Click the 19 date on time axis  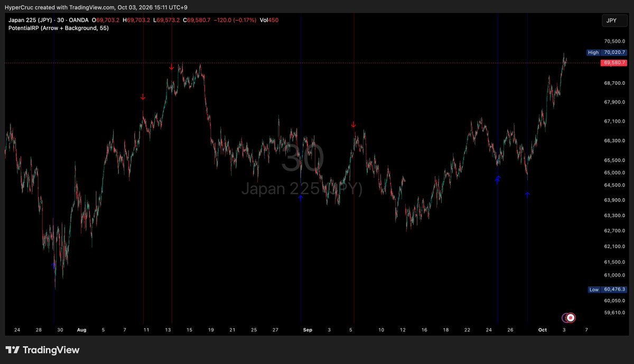pyautogui.click(x=211, y=330)
